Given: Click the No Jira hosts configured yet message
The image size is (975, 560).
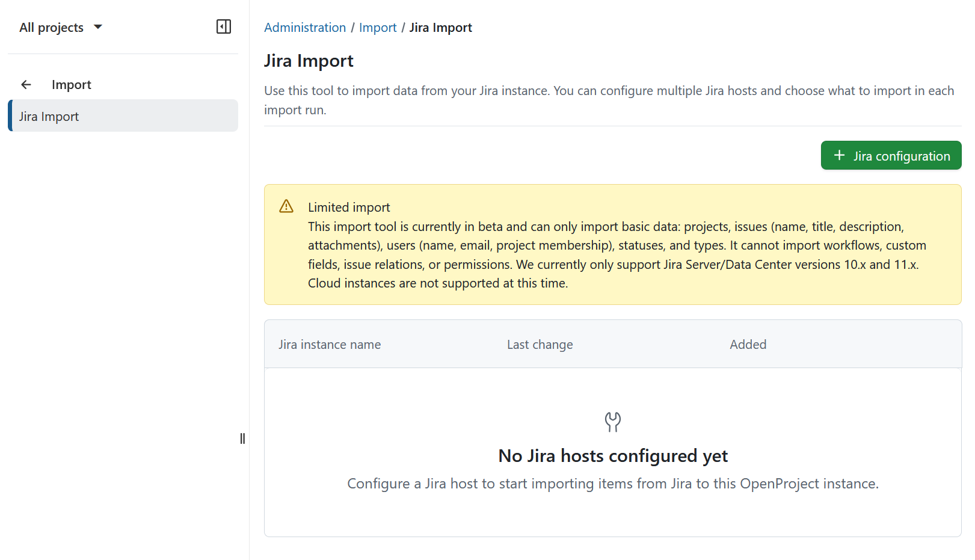Looking at the screenshot, I should 612,455.
